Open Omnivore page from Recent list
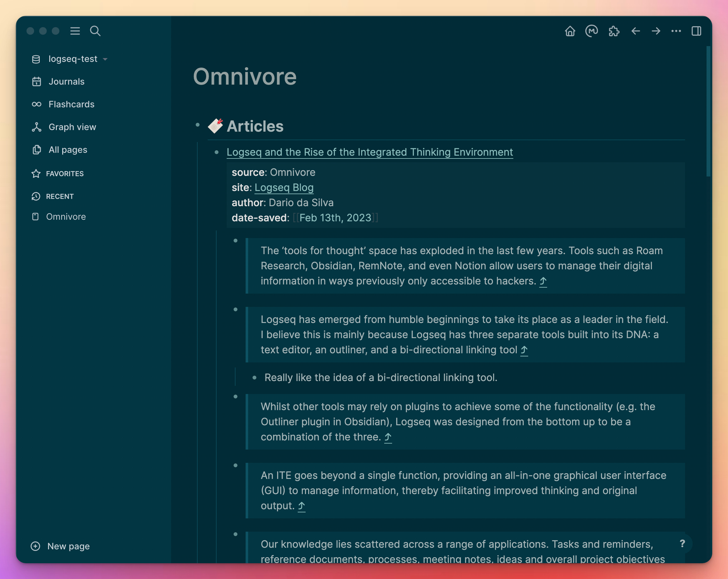The width and height of the screenshot is (728, 579). 66,217
